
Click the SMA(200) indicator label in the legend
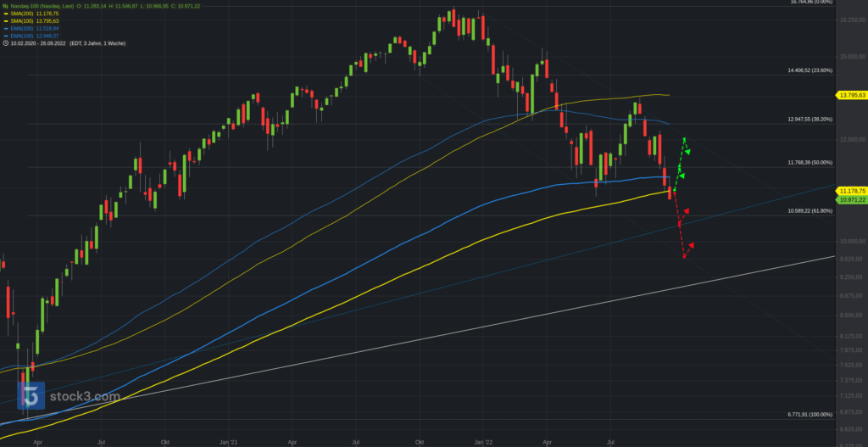22,14
